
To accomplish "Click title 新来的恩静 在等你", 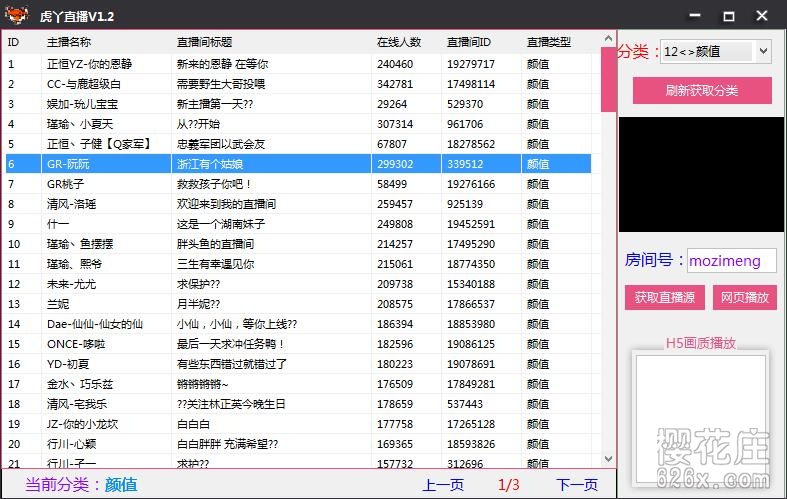I will point(222,64).
